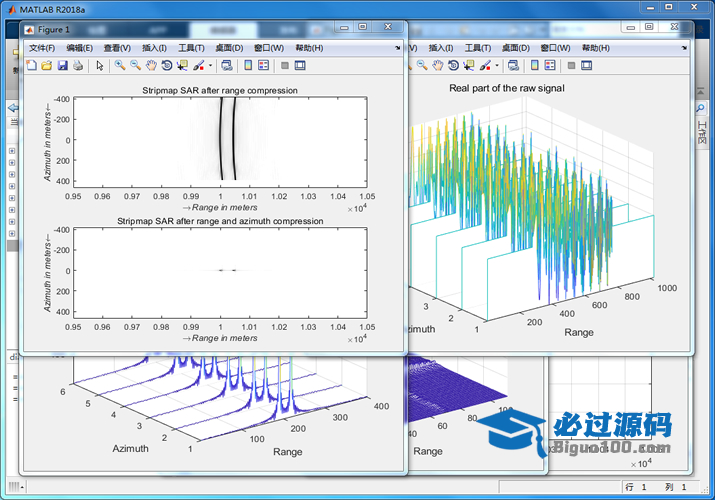Select title 'Real part of the raw signal'

[x=507, y=88]
